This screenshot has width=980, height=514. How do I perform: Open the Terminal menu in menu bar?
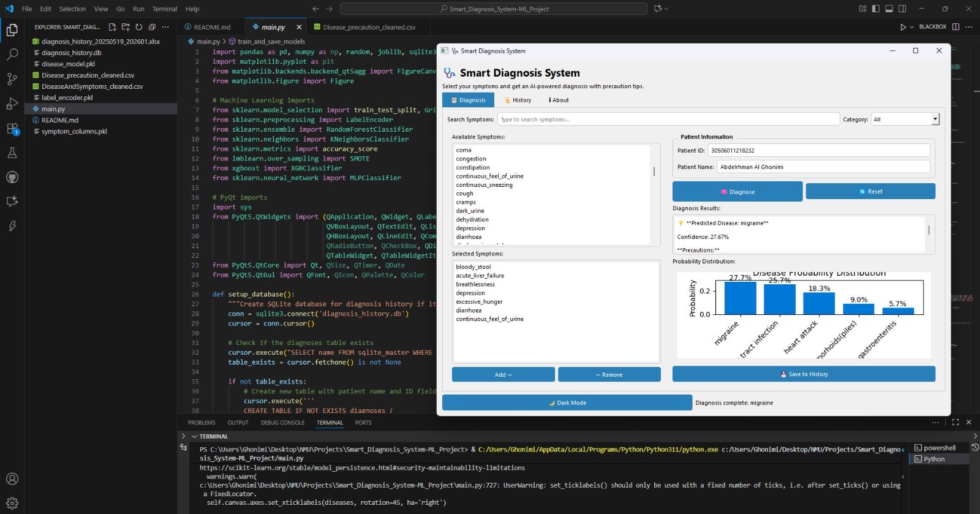click(x=164, y=9)
